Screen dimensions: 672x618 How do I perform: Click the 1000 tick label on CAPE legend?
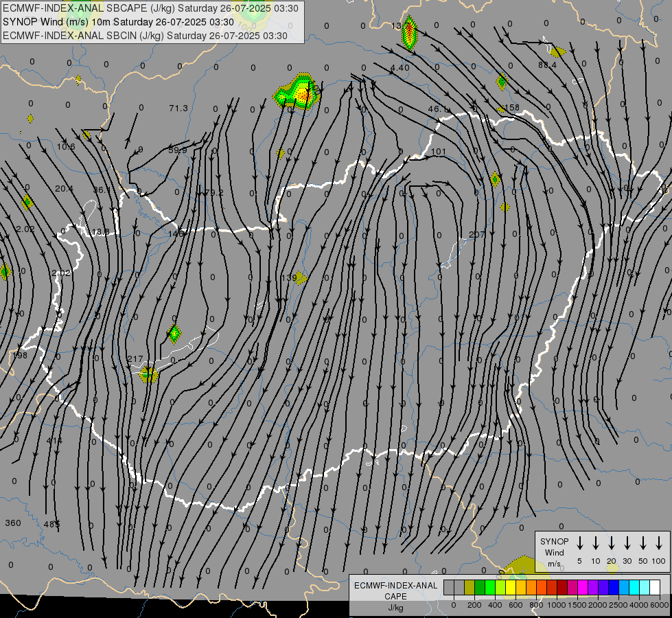point(556,605)
